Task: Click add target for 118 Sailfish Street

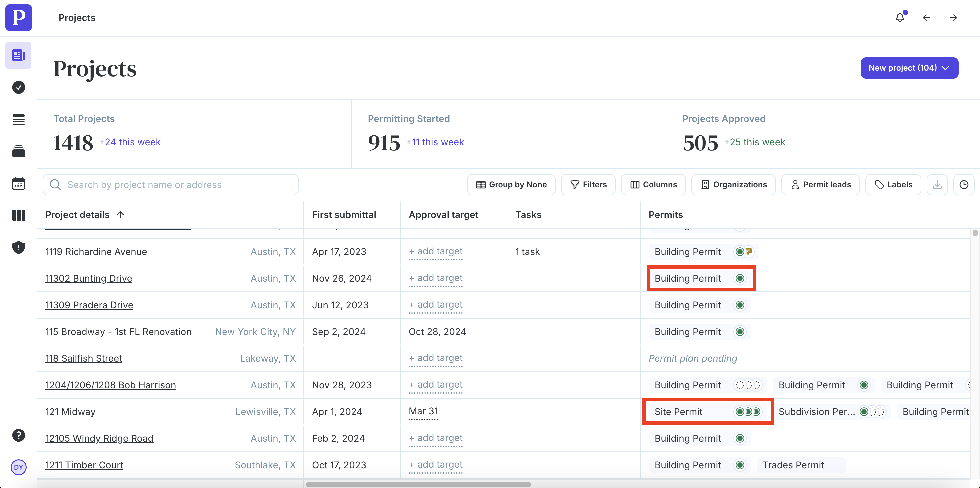Action: coord(436,358)
